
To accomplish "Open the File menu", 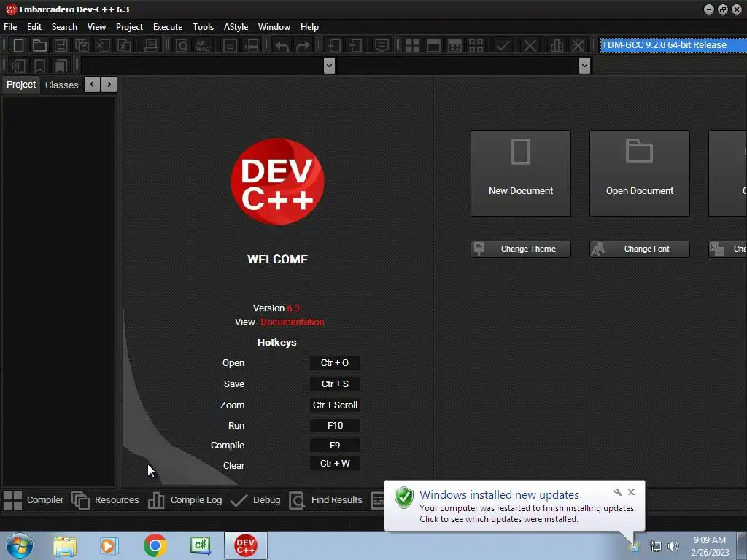I will 10,27.
